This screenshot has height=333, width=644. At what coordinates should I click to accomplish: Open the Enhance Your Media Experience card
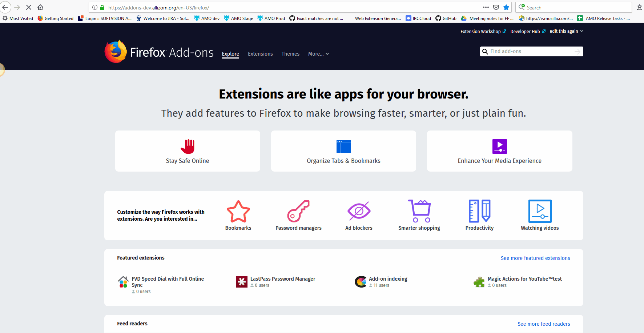pos(500,151)
